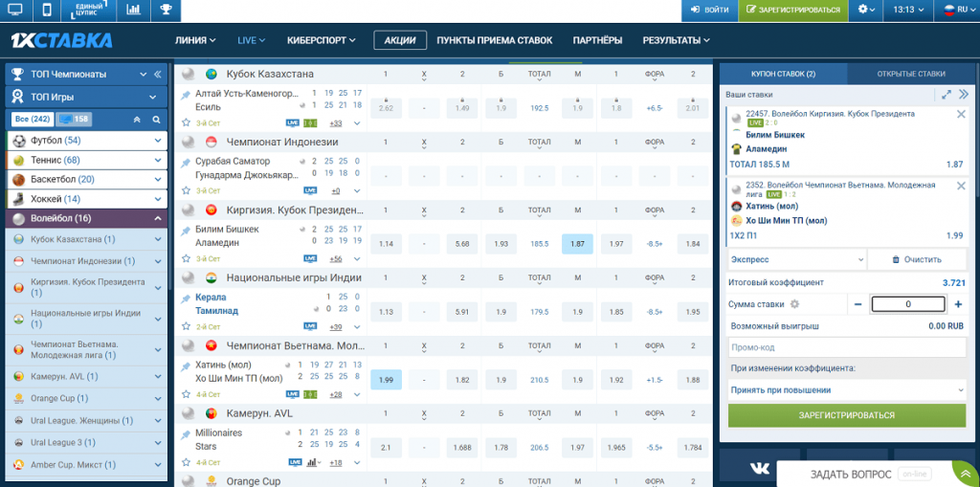
Task: Open the statistics bar chart icon in top bar
Action: coord(133,10)
